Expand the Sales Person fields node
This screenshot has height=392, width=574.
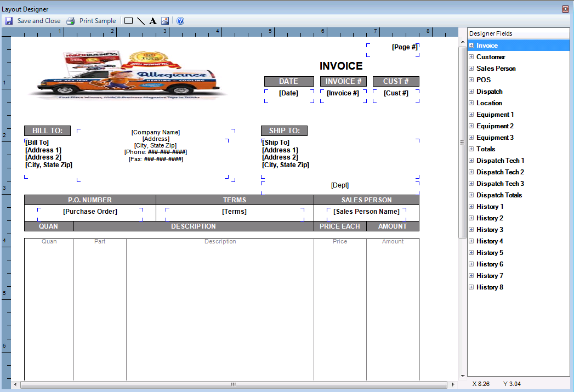click(471, 69)
